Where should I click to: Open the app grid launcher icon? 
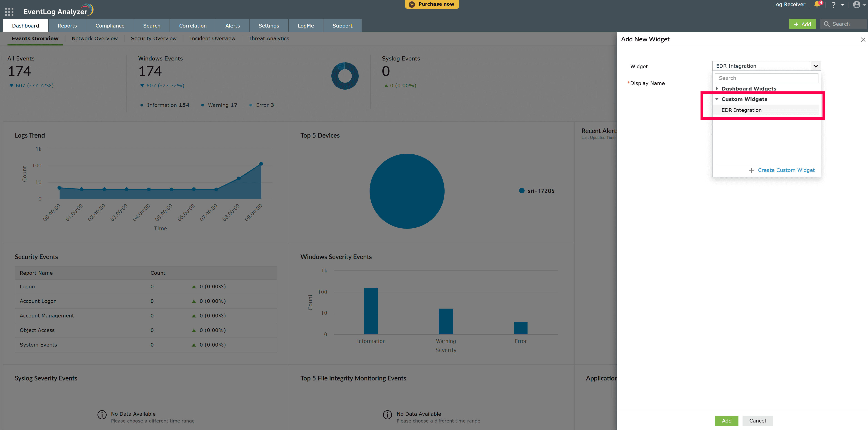10,11
